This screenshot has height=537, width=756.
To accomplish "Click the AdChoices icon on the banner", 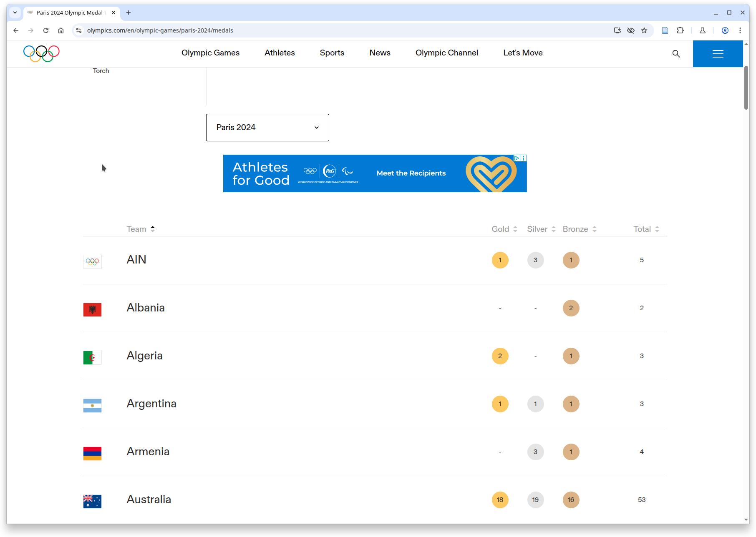I will (517, 158).
